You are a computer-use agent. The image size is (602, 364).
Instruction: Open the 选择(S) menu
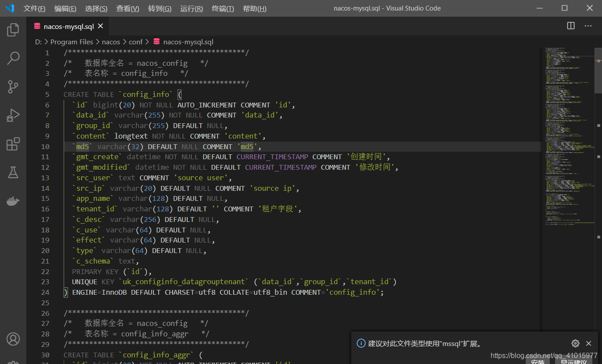96,9
